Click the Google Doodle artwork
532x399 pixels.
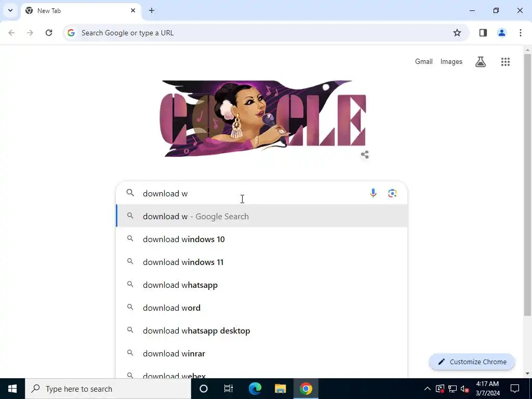262,118
